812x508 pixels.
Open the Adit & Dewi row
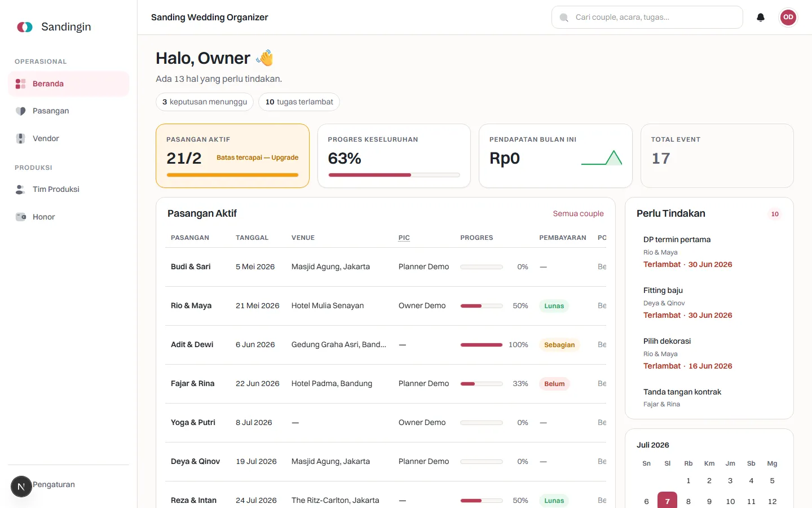click(386, 345)
